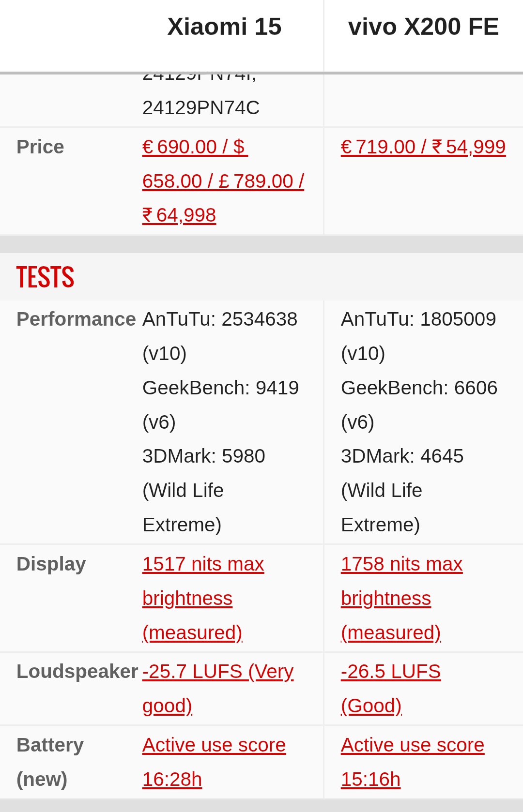Select the Price row label
This screenshot has height=812, width=523.
40,147
